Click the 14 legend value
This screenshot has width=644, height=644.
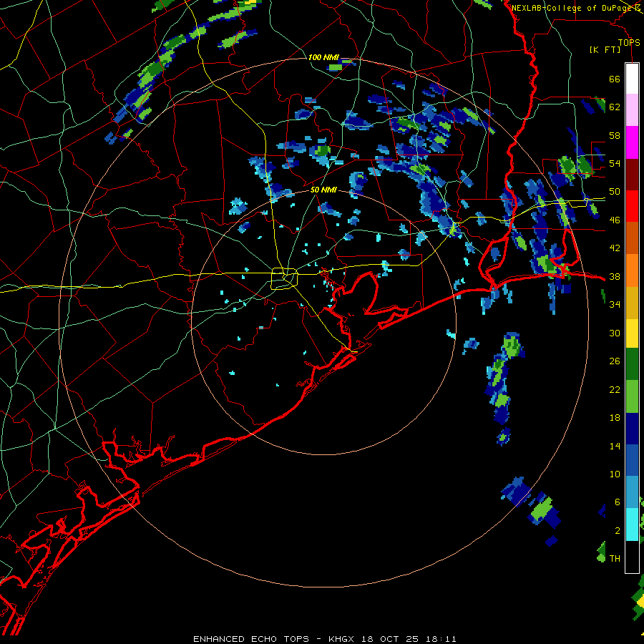(x=615, y=446)
